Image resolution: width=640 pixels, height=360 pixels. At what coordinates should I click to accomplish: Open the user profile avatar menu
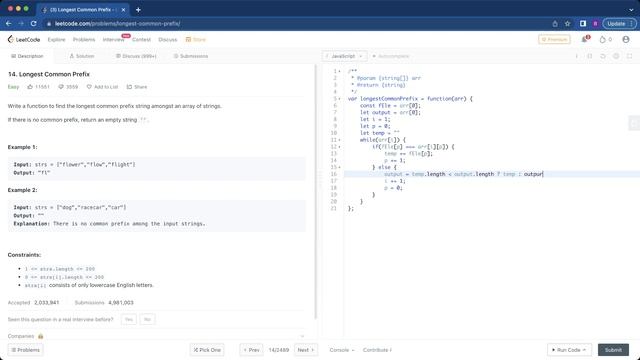point(626,40)
